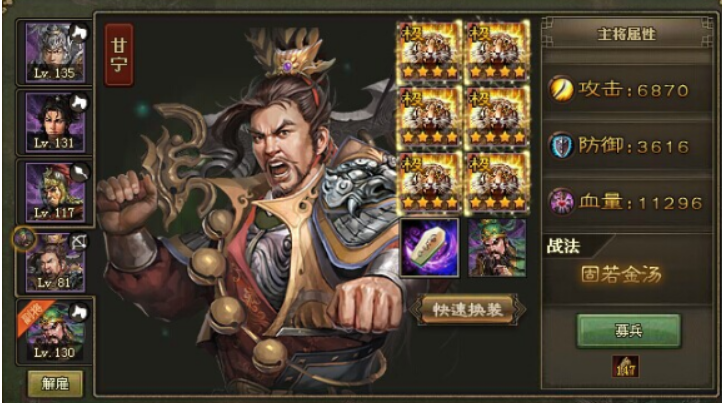
Task: Open the bottom-left tiger equipment slot
Action: tap(430, 183)
